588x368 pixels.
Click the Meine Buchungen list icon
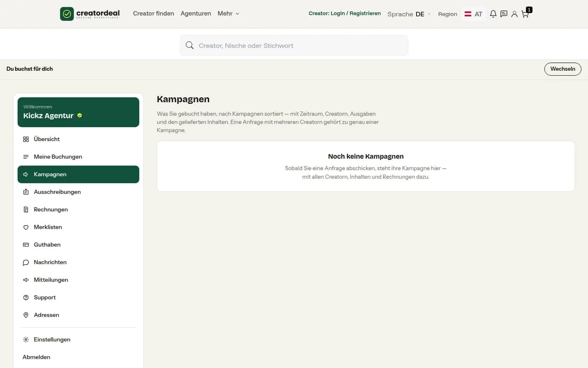[x=26, y=157]
